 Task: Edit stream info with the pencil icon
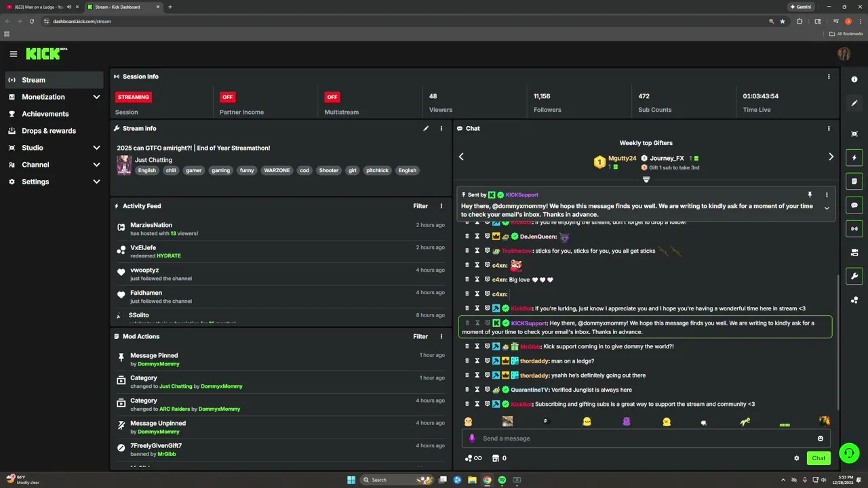[426, 128]
